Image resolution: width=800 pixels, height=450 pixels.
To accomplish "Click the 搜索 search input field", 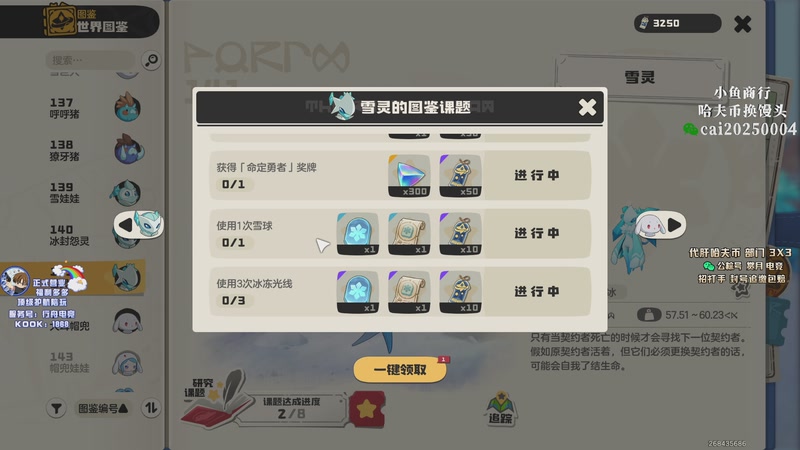I will [x=90, y=60].
